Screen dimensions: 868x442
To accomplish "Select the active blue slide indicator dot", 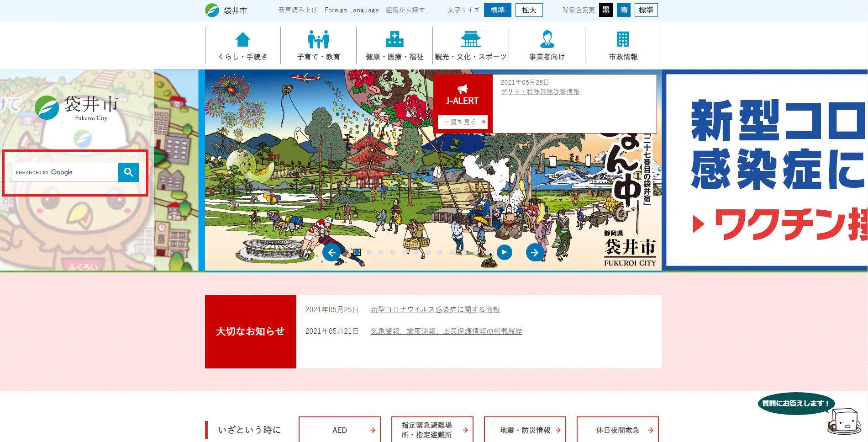I will coord(357,252).
